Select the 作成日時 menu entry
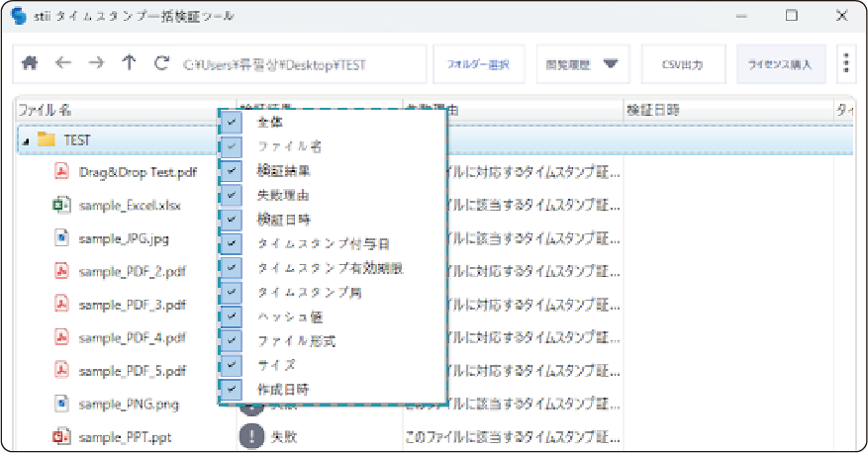868x453 pixels. pos(282,390)
